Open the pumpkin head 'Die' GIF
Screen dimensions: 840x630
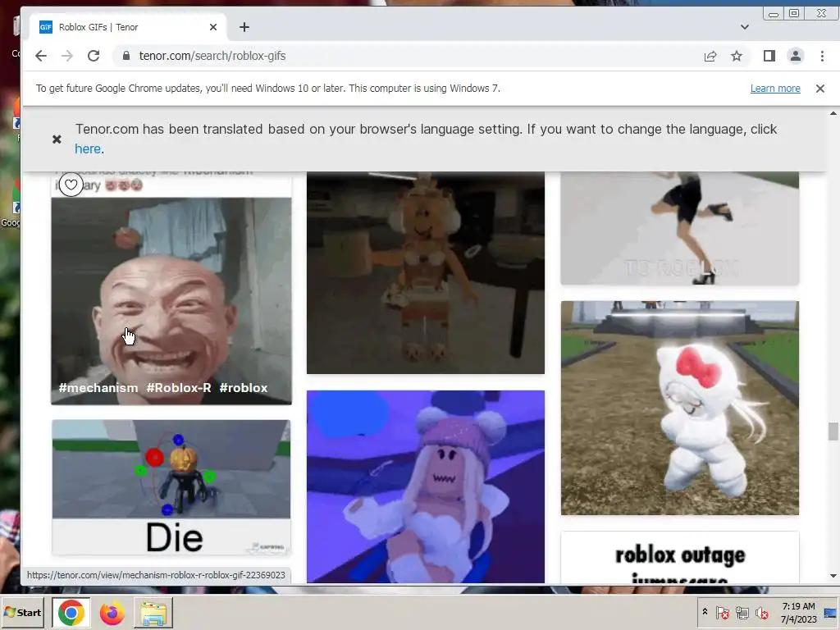pyautogui.click(x=171, y=487)
